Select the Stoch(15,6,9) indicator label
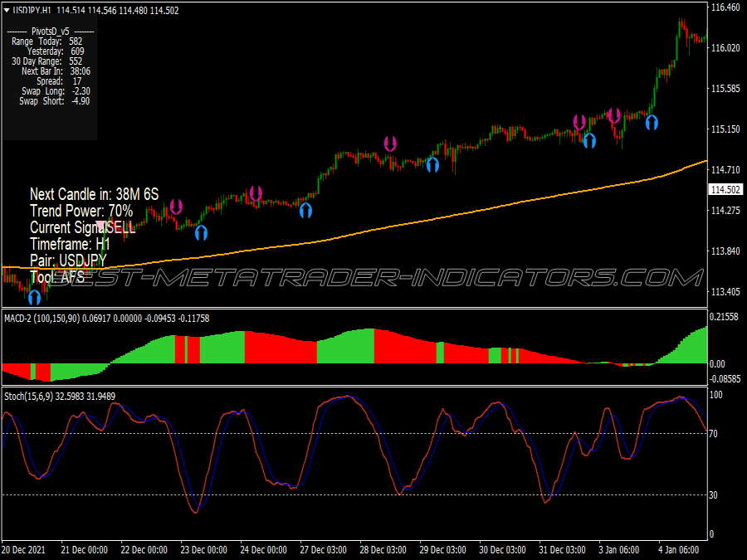This screenshot has height=560, width=747. coord(60,397)
